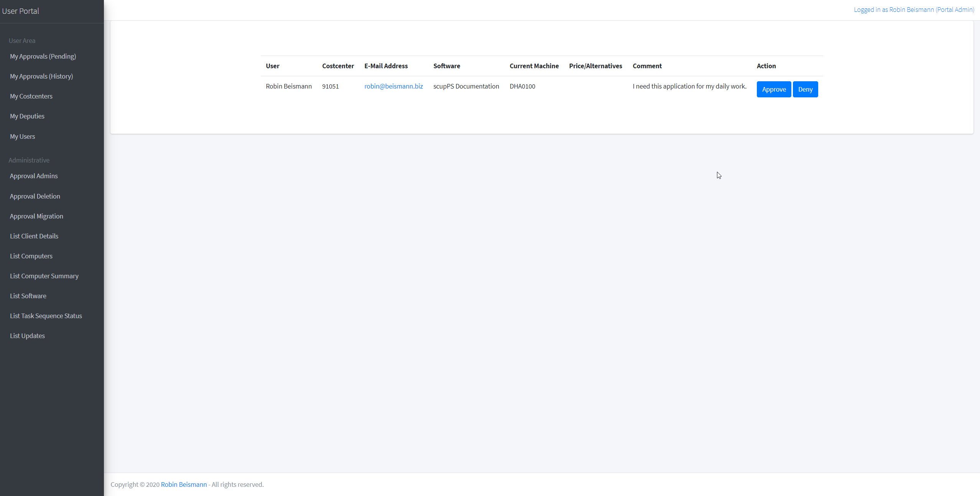Click the User Portal header title

[x=20, y=11]
